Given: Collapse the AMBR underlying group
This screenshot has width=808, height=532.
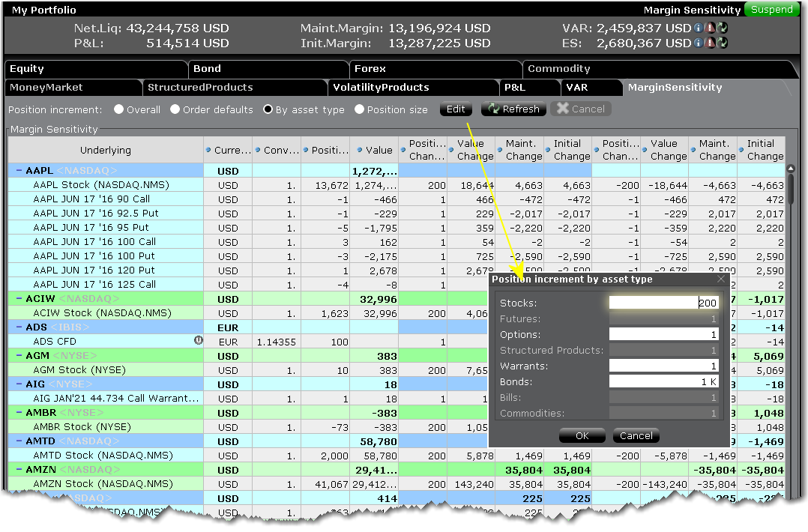Looking at the screenshot, I should (x=19, y=413).
